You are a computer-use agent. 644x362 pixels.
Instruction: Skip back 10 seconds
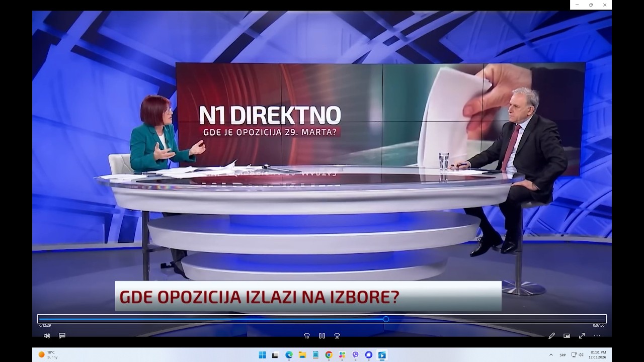click(x=307, y=336)
